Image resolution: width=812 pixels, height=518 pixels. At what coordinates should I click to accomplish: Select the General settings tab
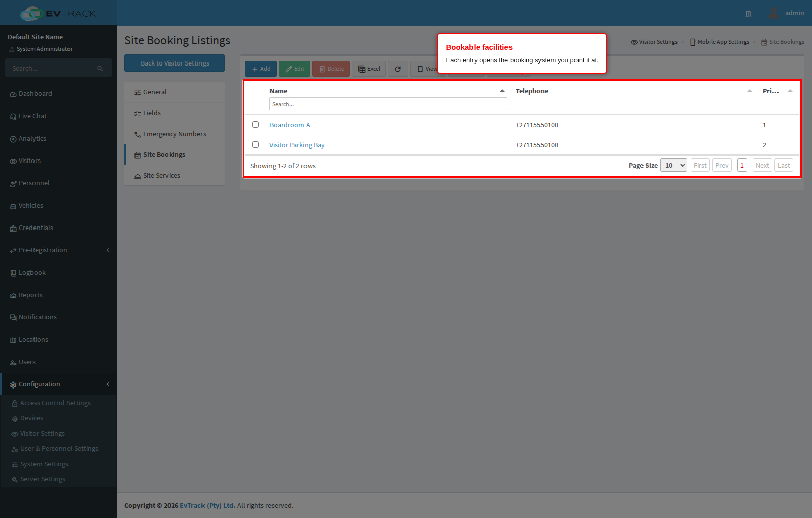click(x=175, y=92)
